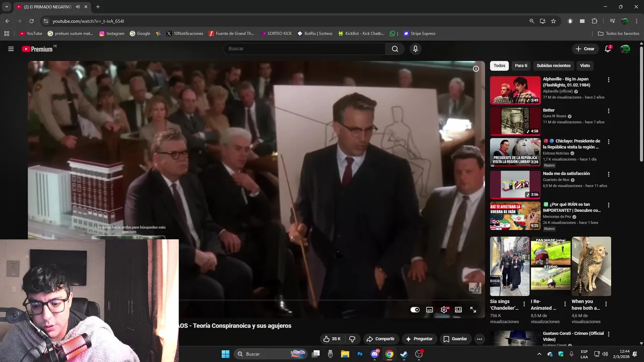The image size is (644, 362).
Task: Select the Todos filter chip
Action: pyautogui.click(x=499, y=65)
